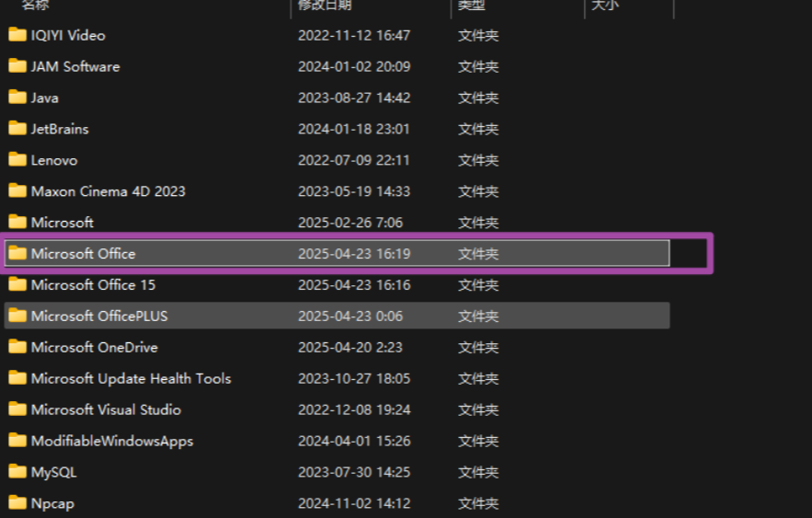Click the date 2024-01-18 23:01

tap(354, 129)
